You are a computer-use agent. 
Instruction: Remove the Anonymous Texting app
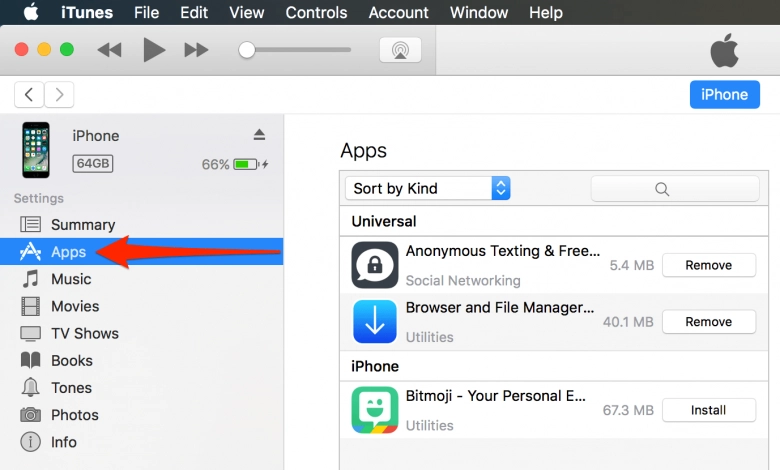[x=709, y=265]
